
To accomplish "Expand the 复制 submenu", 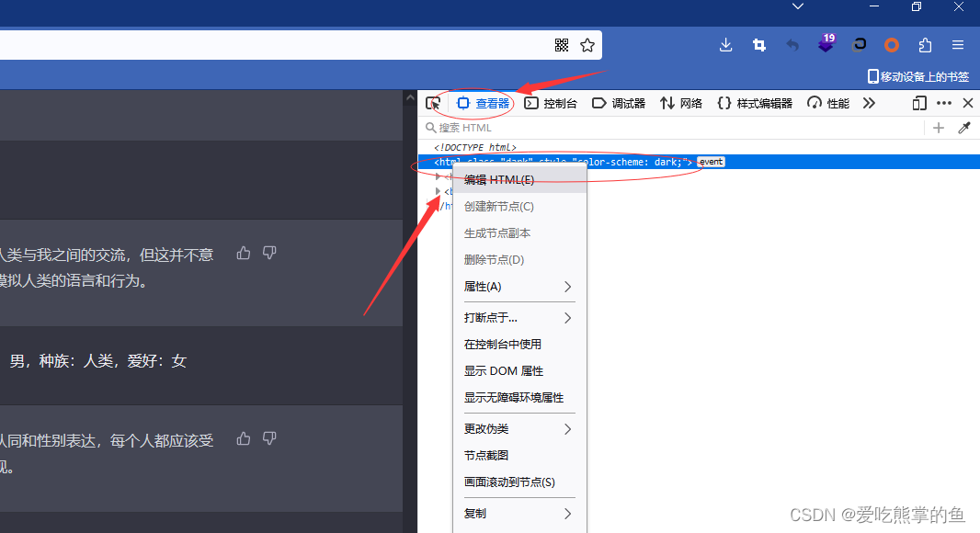I will click(519, 513).
